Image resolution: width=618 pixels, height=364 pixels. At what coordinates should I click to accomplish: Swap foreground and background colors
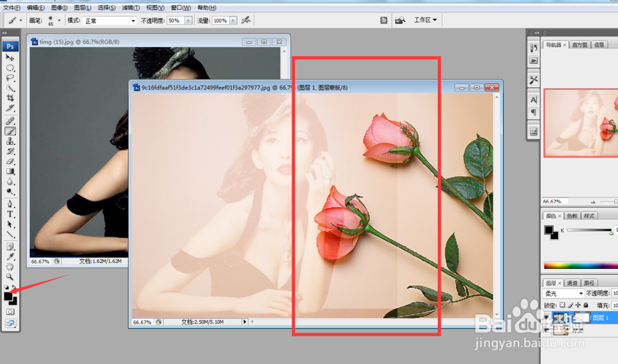click(x=14, y=287)
